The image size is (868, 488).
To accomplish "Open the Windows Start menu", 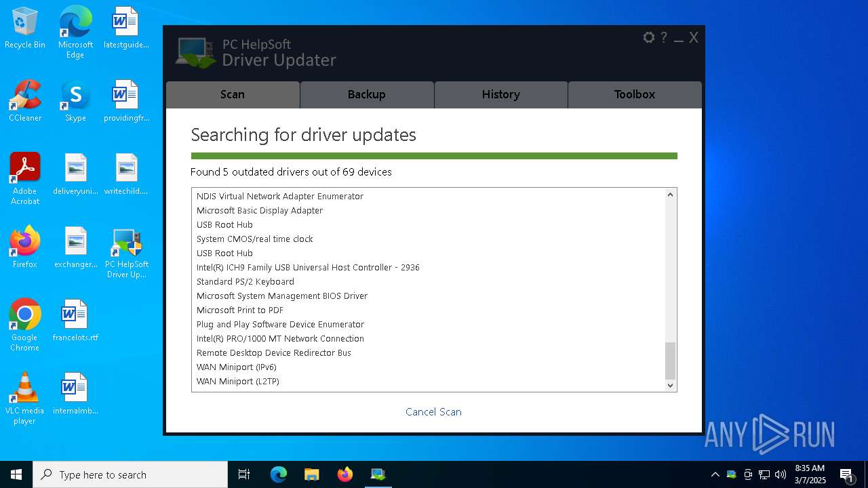I will tap(16, 474).
